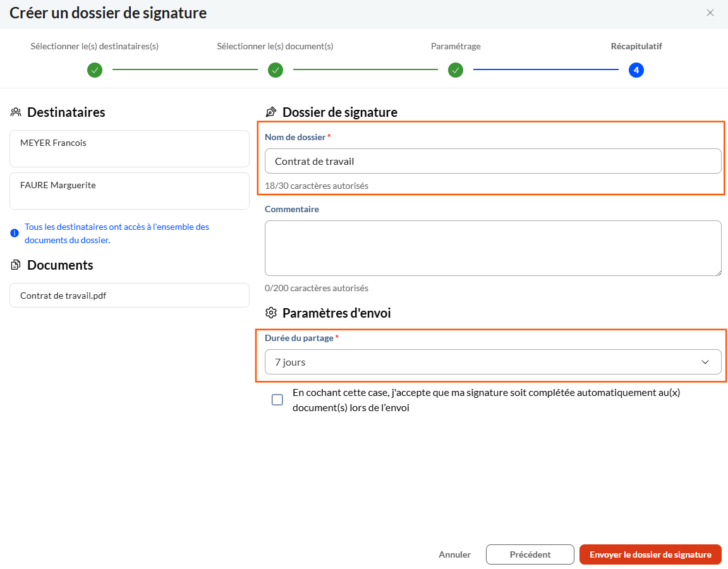Click the Paramètres d'envoi gear icon
This screenshot has width=728, height=569.
pos(271,313)
